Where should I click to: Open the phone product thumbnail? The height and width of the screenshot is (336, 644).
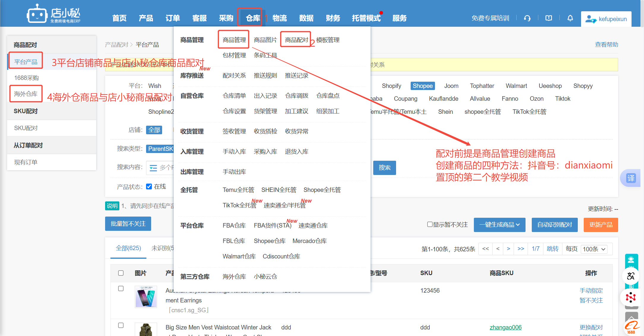coord(146,297)
